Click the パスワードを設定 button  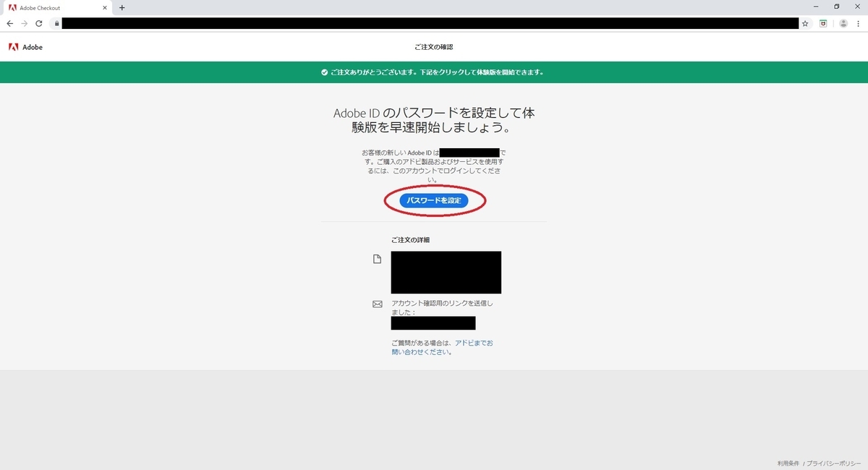(433, 200)
